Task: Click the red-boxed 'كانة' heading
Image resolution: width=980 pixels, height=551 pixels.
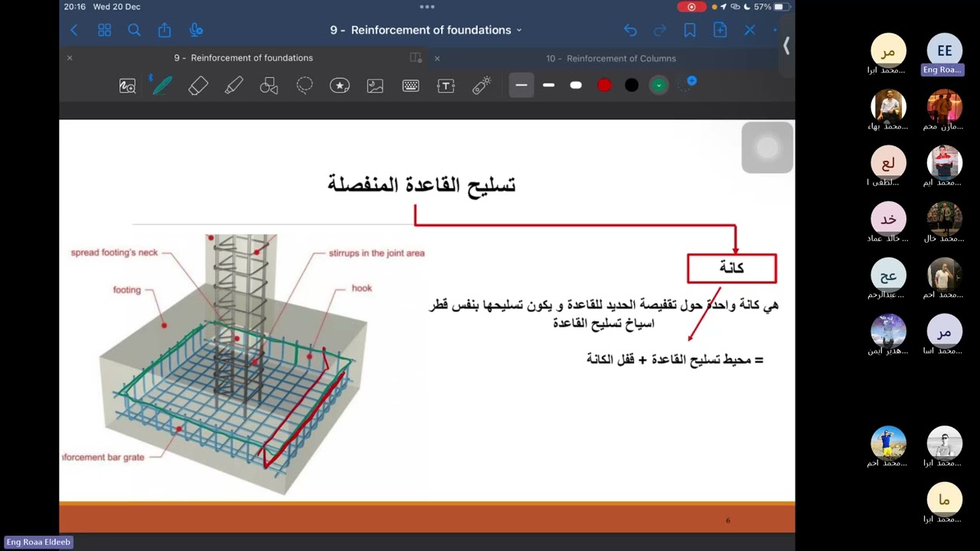Action: point(732,269)
